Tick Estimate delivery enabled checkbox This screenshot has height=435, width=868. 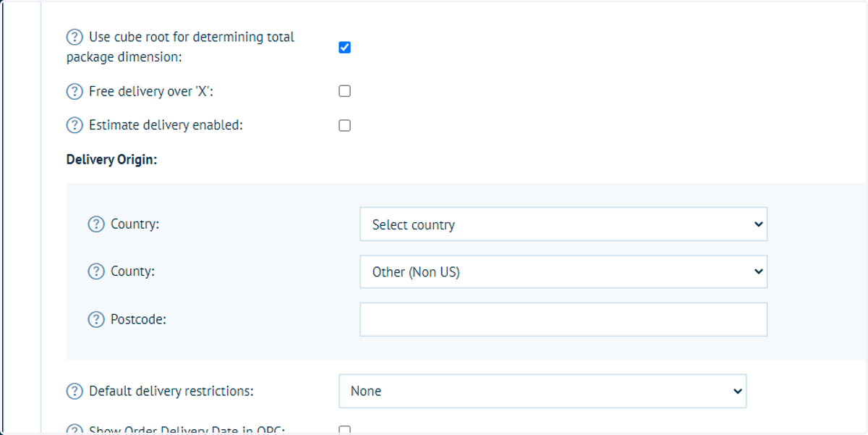(344, 125)
